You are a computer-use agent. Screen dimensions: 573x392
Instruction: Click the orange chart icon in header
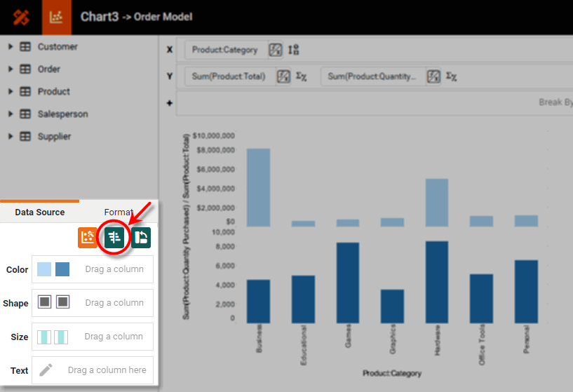[x=57, y=17]
